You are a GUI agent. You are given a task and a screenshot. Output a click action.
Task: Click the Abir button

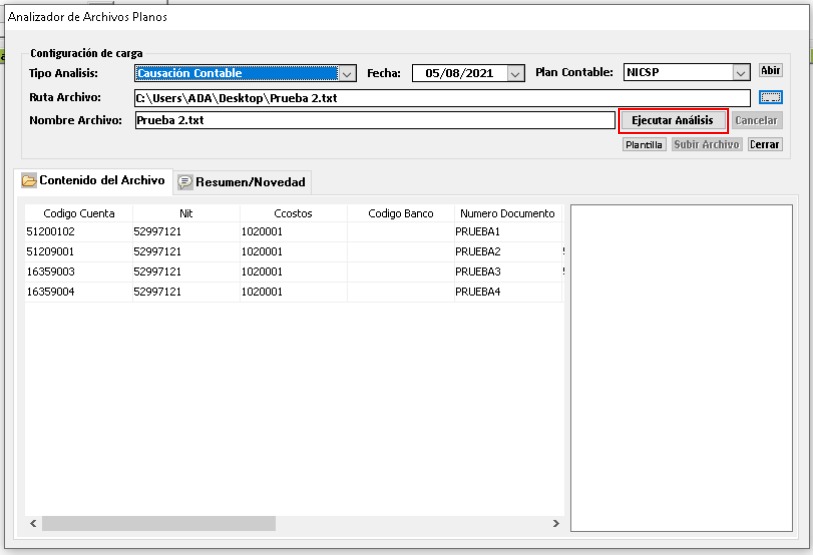click(770, 71)
